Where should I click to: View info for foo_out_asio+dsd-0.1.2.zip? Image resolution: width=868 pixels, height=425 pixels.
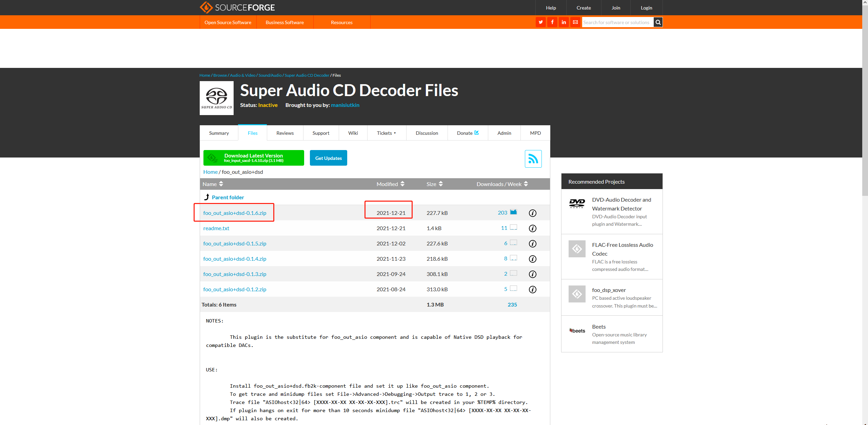[533, 290]
